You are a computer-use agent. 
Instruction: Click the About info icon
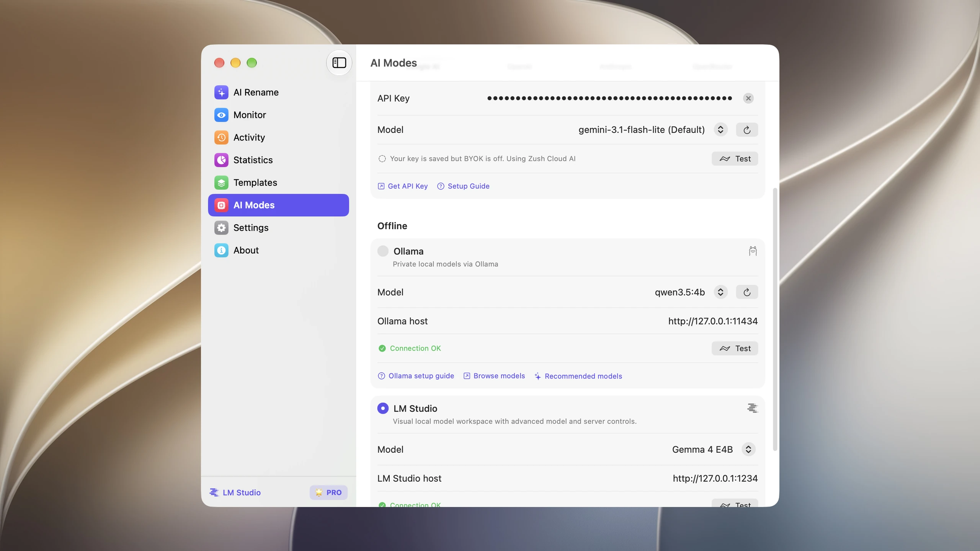point(221,250)
